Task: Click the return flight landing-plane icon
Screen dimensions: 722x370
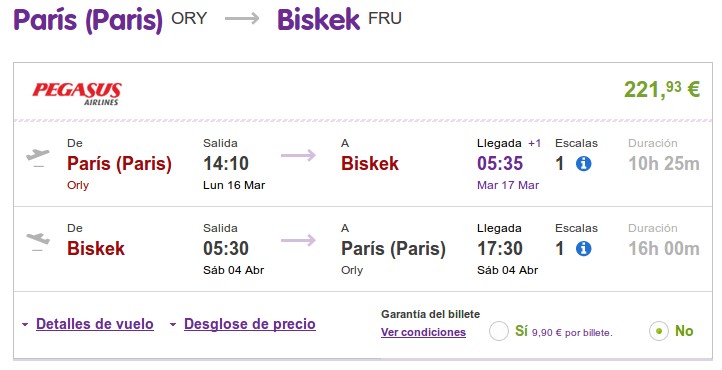Action: (38, 242)
